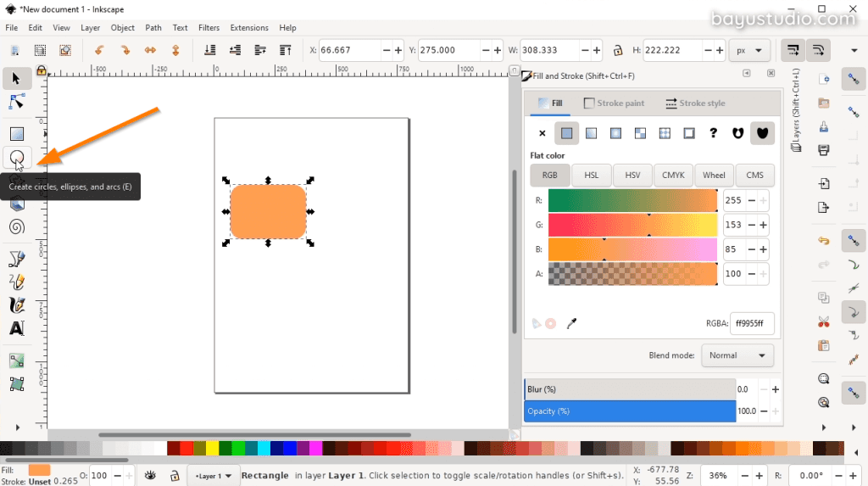
Task: Switch to the Stroke paint tab
Action: [x=614, y=103]
